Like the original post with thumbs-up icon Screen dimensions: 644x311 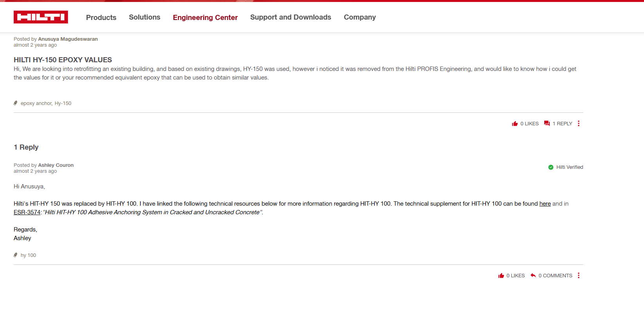tap(514, 124)
